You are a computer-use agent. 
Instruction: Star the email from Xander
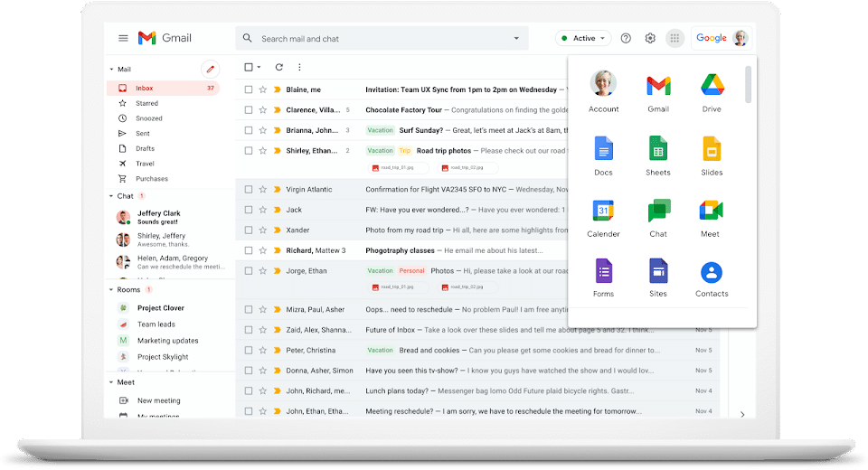click(x=263, y=230)
